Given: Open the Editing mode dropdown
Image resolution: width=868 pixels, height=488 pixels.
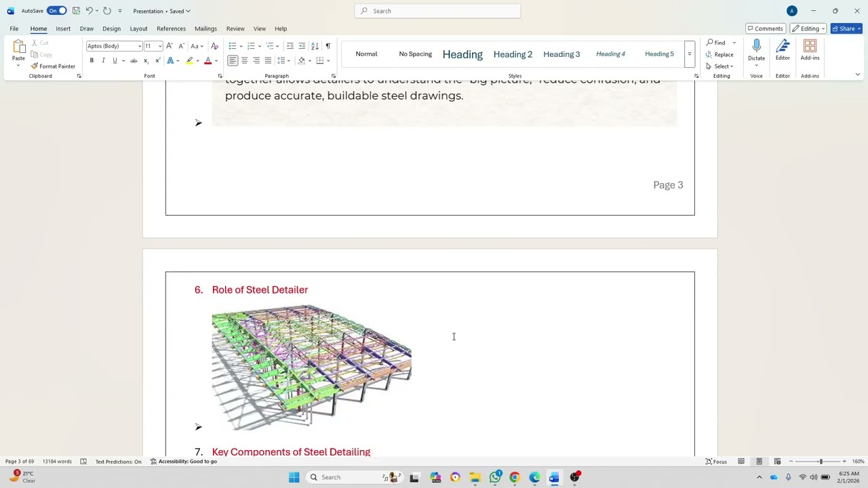Looking at the screenshot, I should (x=808, y=28).
